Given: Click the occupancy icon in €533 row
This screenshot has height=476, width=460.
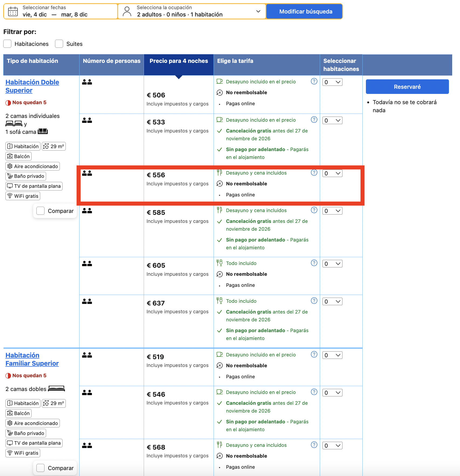Looking at the screenshot, I should [x=87, y=120].
